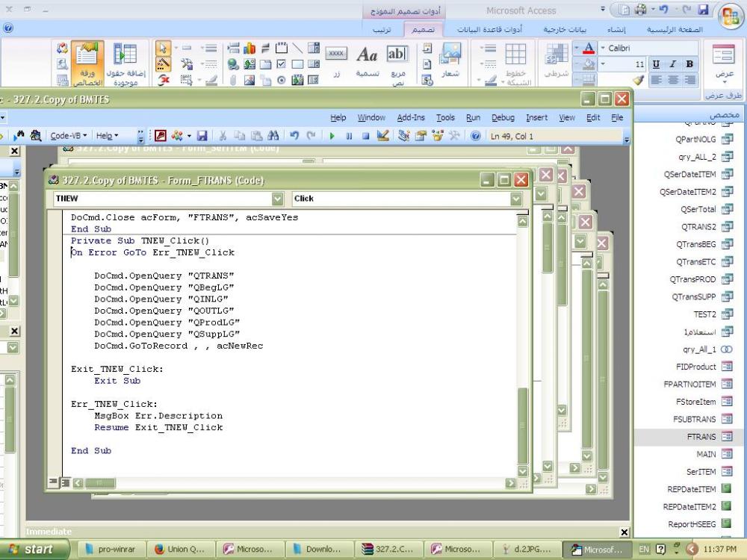This screenshot has height=560, width=747.
Task: Open the Object Browser icon
Action: 437,136
